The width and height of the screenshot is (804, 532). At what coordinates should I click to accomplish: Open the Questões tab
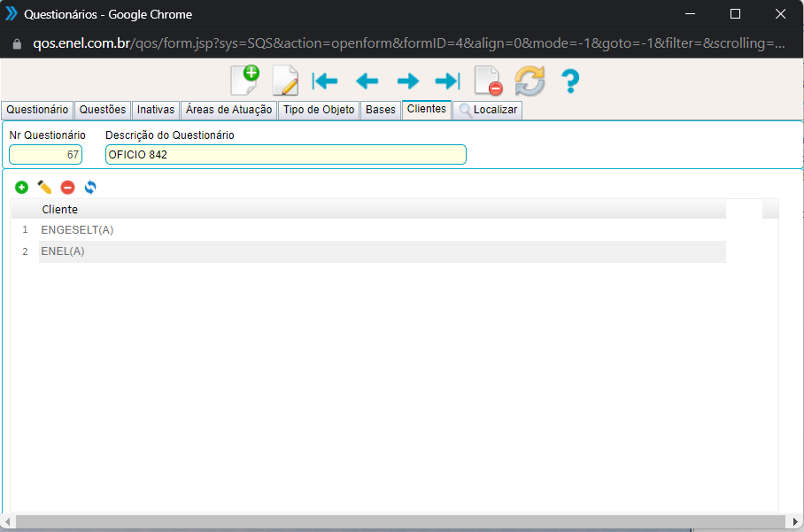[102, 110]
